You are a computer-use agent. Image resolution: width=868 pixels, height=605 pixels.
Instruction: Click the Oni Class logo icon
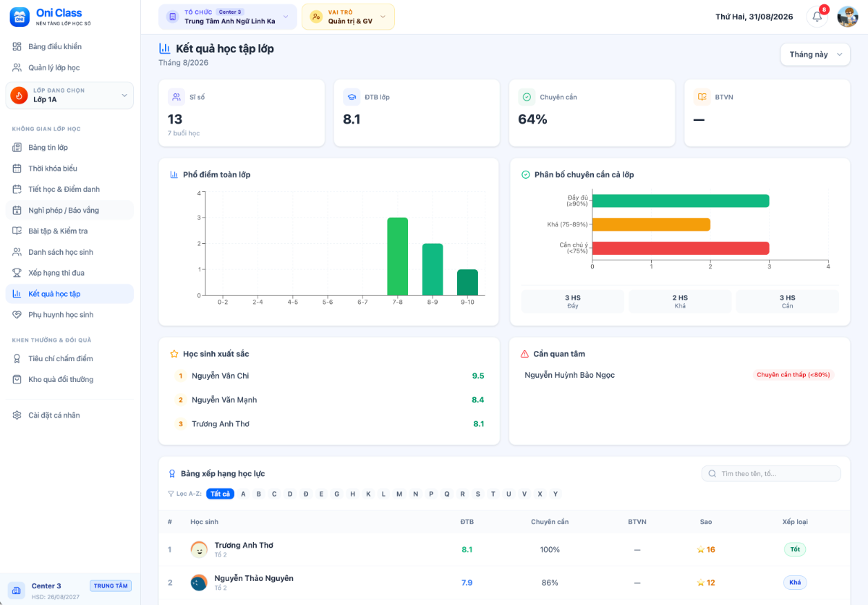pos(20,17)
